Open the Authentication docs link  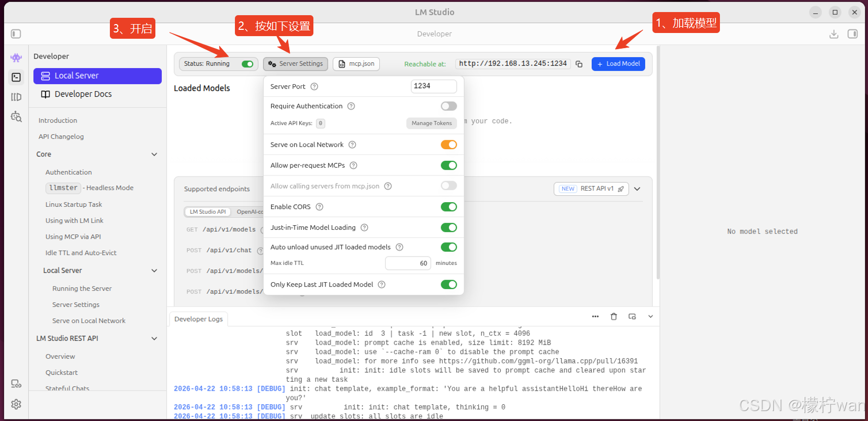[x=69, y=172]
